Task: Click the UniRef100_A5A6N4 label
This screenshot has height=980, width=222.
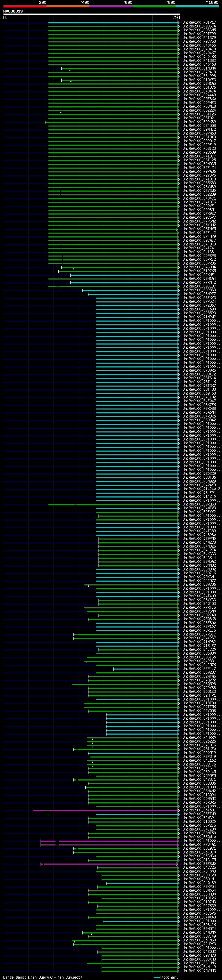Action: tap(199, 412)
